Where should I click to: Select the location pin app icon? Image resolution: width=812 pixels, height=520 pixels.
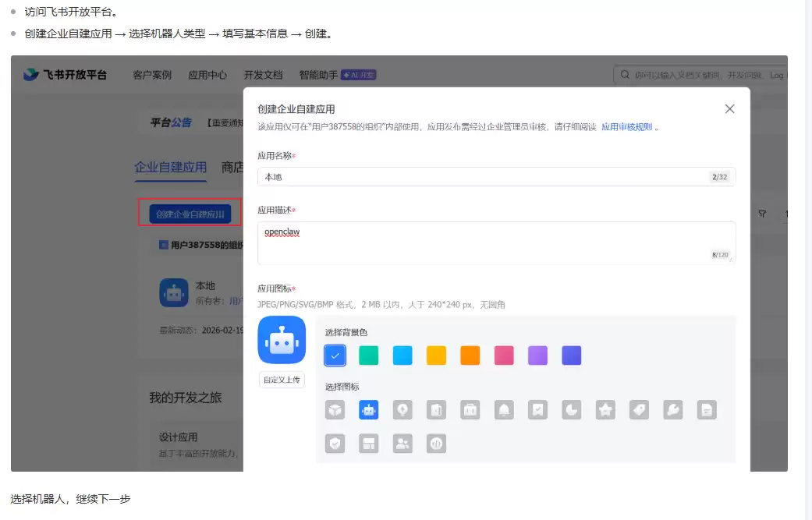[x=402, y=409]
